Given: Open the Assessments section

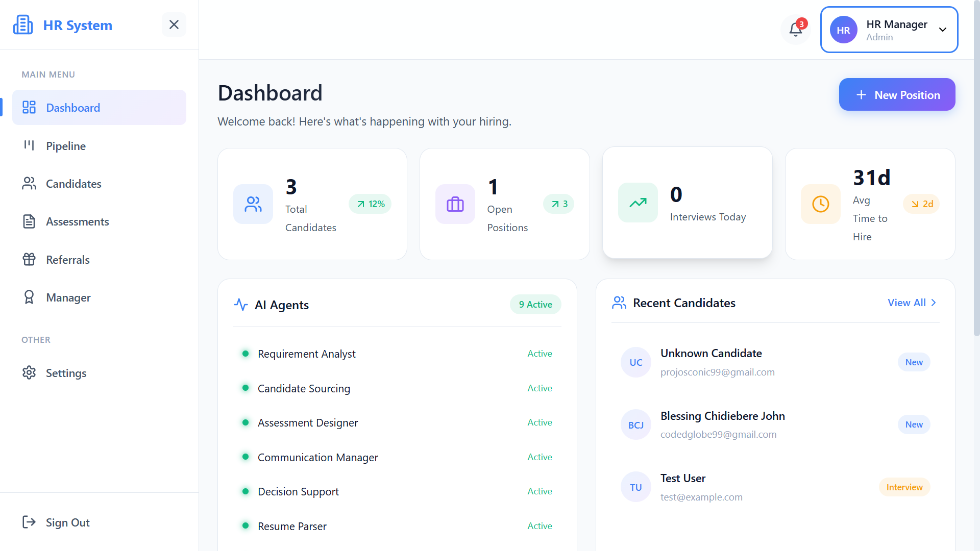Looking at the screenshot, I should point(78,221).
